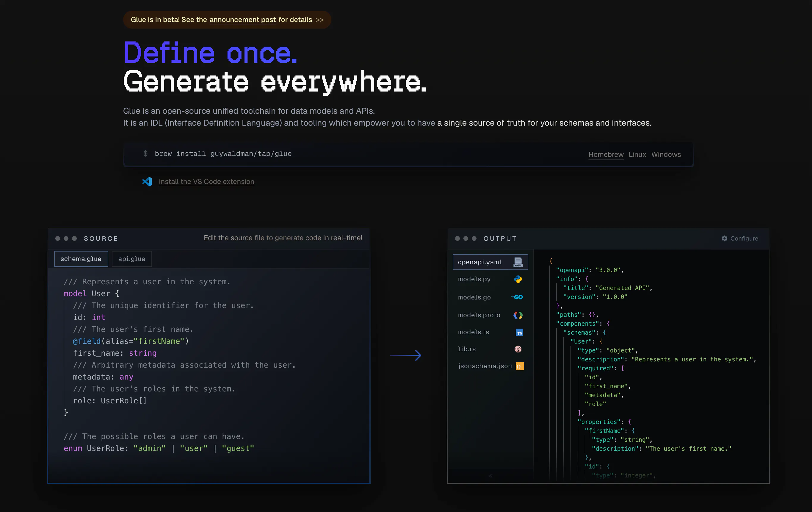The image size is (812, 512).
Task: Click the "title": "Generated API" output line
Action: click(x=608, y=288)
